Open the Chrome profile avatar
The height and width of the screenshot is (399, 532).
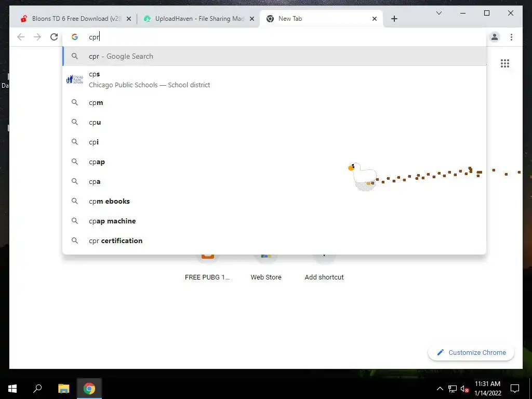tap(495, 37)
